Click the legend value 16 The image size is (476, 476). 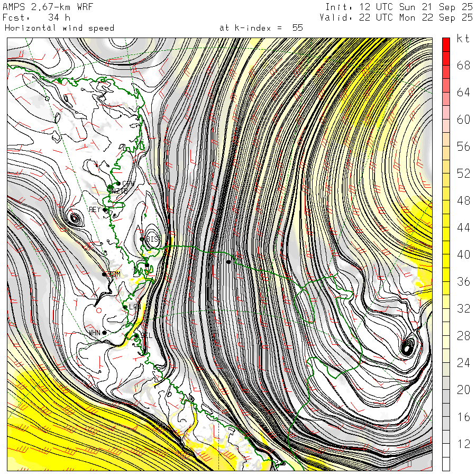[x=463, y=417]
